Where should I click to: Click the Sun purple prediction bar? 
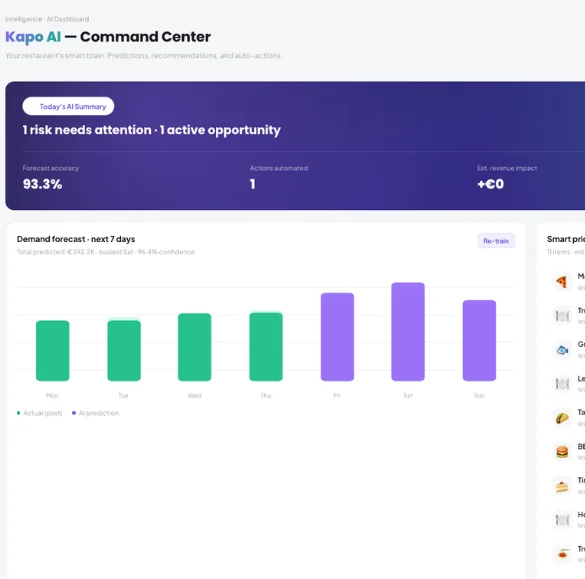479,341
